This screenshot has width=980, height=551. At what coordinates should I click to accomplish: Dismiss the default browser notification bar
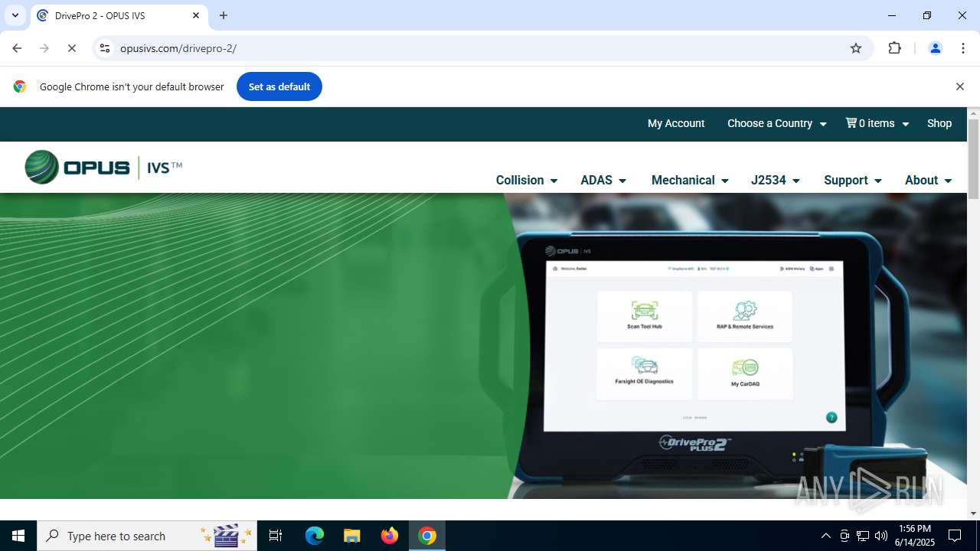click(x=959, y=86)
